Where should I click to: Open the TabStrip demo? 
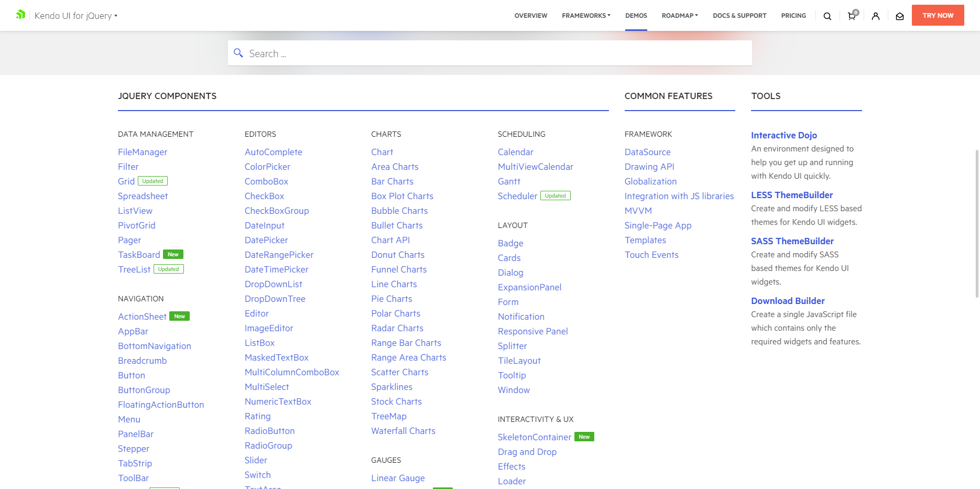pyautogui.click(x=135, y=463)
